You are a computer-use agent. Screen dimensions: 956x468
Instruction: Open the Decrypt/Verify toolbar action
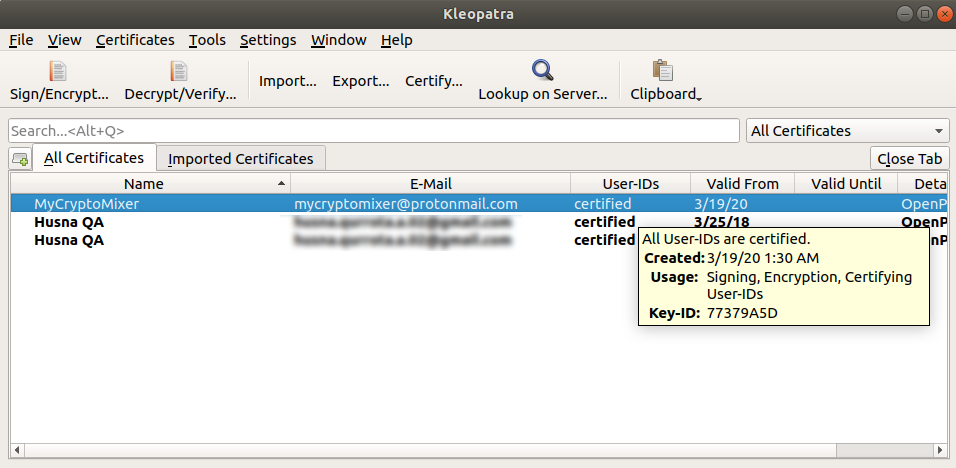(x=180, y=81)
